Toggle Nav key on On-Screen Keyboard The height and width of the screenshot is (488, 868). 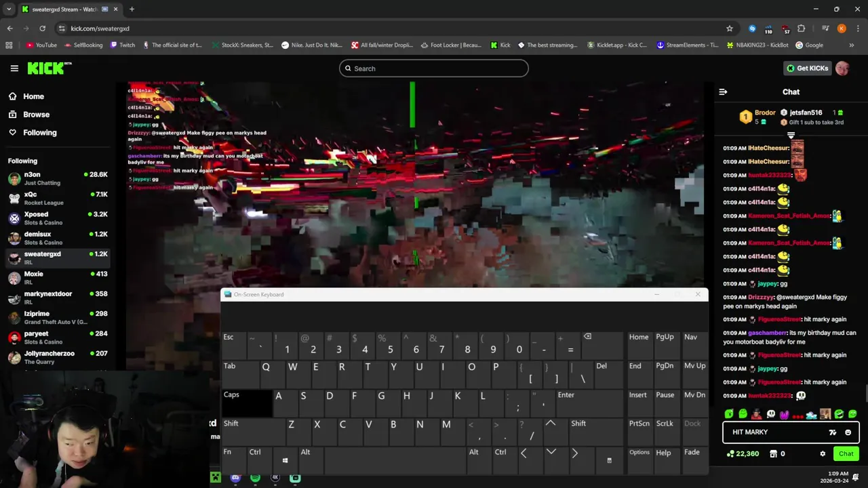[x=694, y=346]
